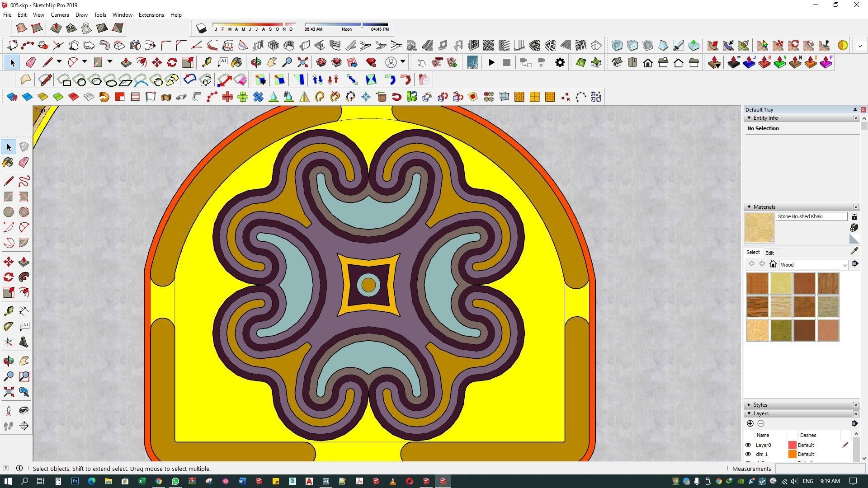Open the Wood materials collection dropdown

[x=844, y=265]
